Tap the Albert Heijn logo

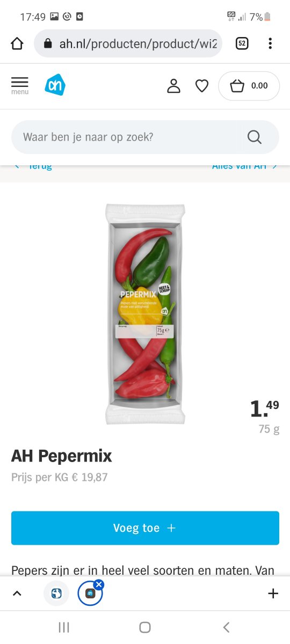tap(55, 85)
